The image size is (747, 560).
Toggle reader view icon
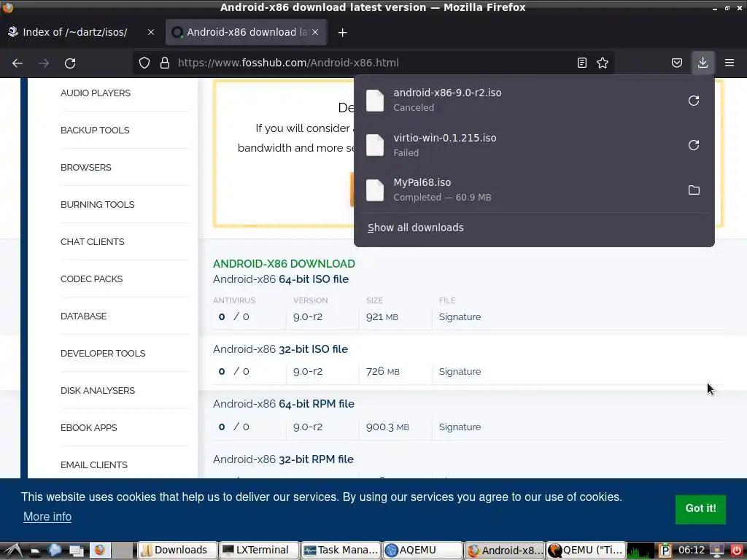(x=581, y=63)
